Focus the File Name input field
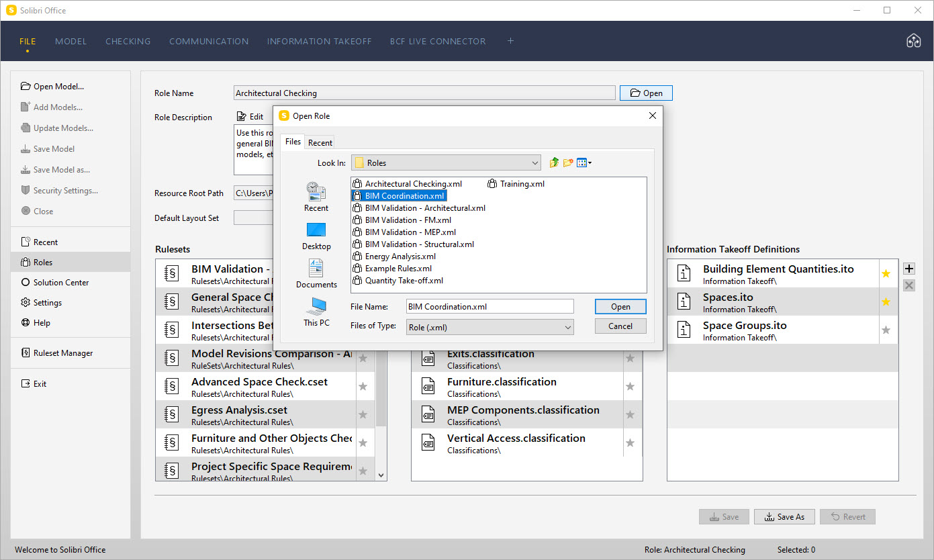The image size is (934, 560). [490, 306]
